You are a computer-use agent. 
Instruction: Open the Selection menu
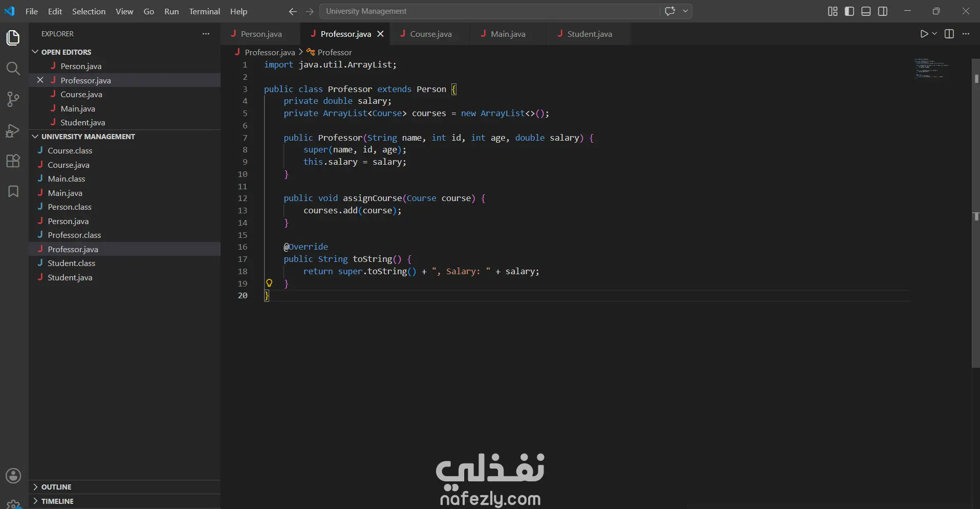click(x=89, y=11)
